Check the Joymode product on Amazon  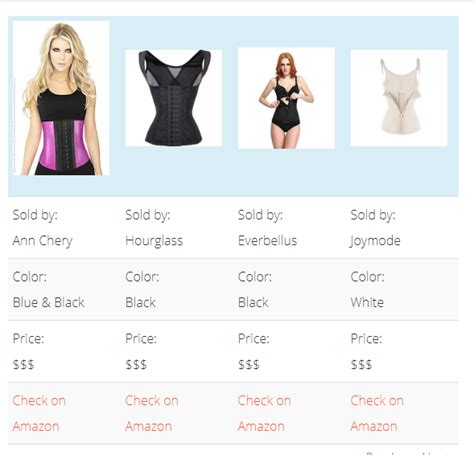click(x=377, y=413)
